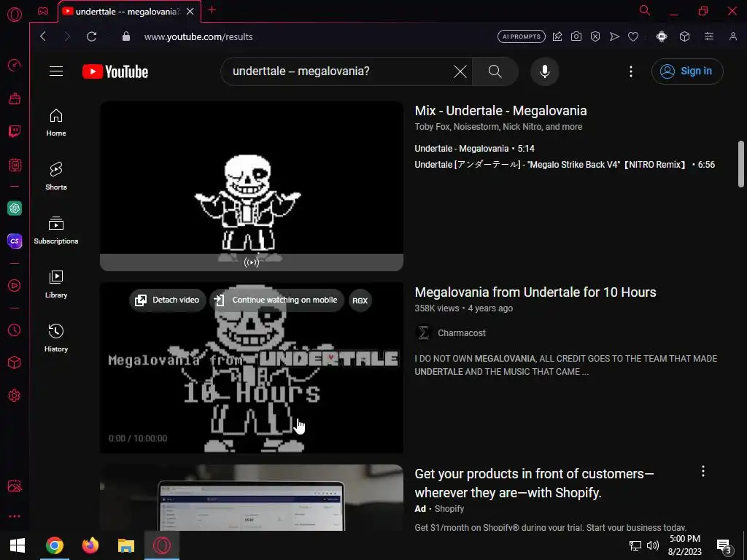The image size is (747, 560).
Task: Open GX Control speedometer panel
Action: point(15,65)
